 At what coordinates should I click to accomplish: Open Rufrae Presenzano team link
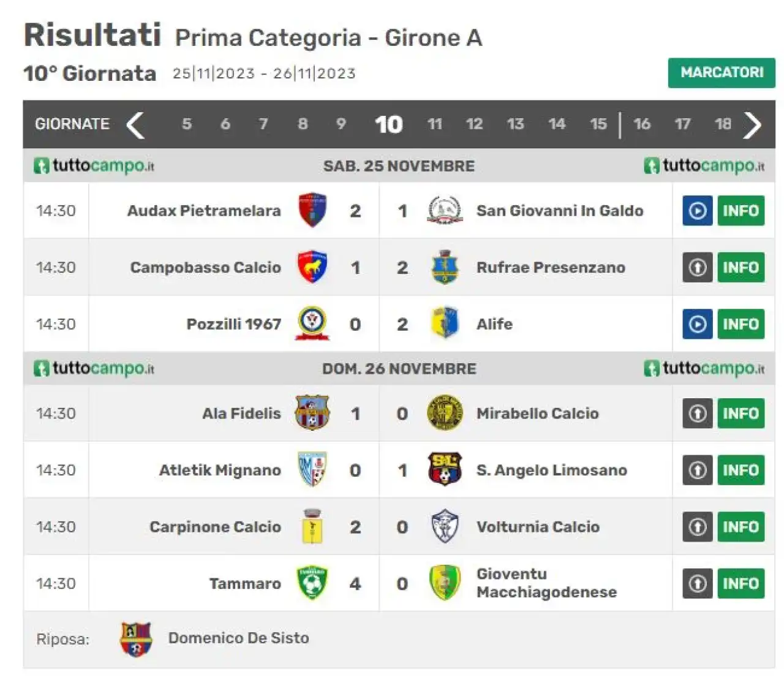tap(551, 268)
